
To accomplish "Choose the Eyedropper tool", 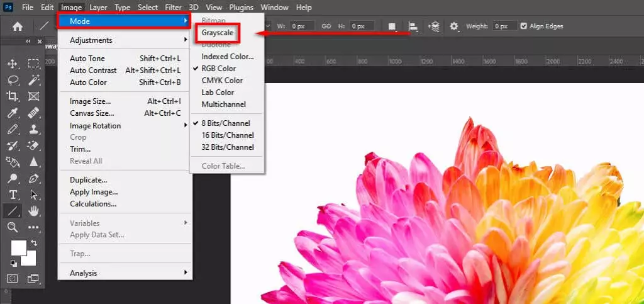I will tap(12, 113).
